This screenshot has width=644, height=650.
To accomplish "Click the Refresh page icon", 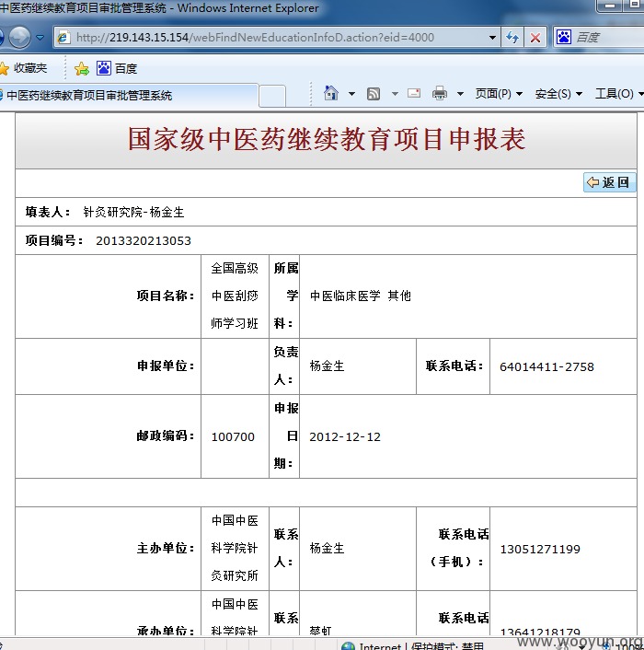I will click(512, 38).
